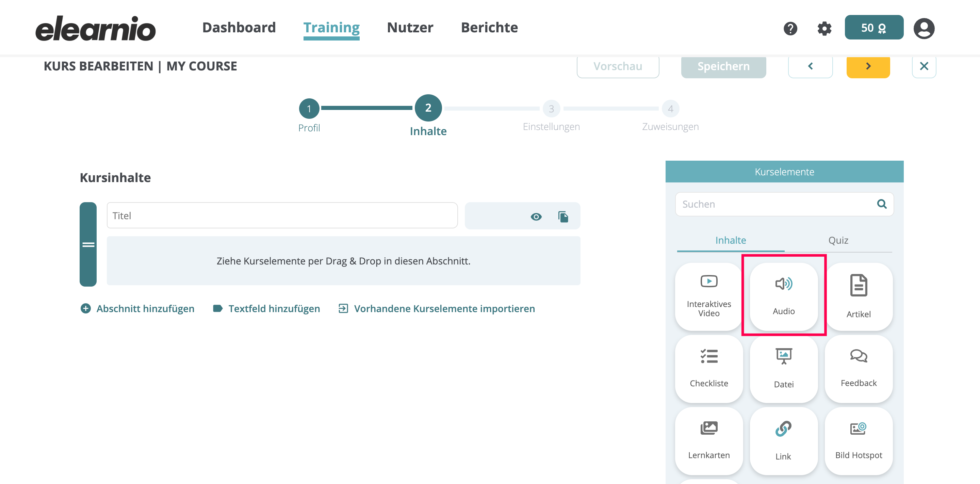Image resolution: width=980 pixels, height=484 pixels.
Task: Select the Interaktives Video element
Action: point(709,296)
